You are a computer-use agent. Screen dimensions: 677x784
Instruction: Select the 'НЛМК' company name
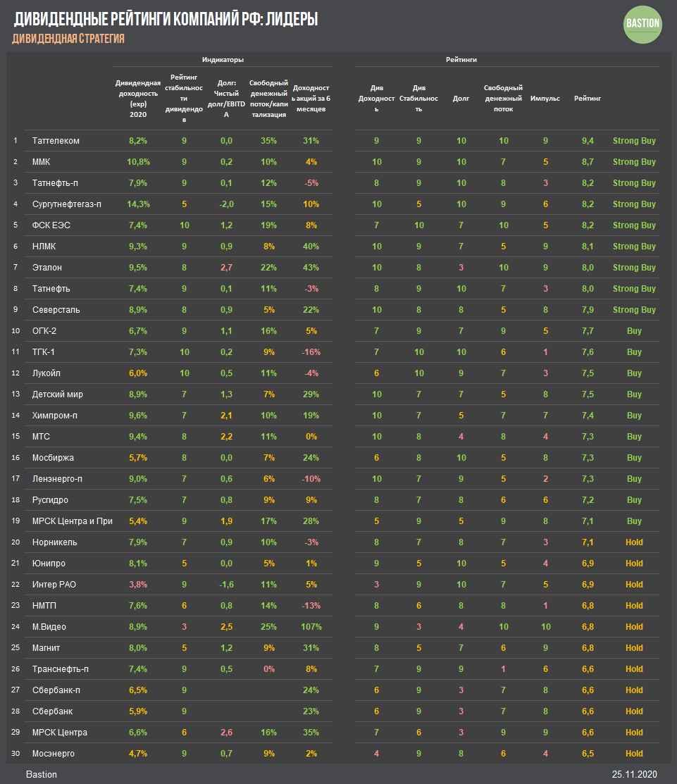pyautogui.click(x=44, y=247)
